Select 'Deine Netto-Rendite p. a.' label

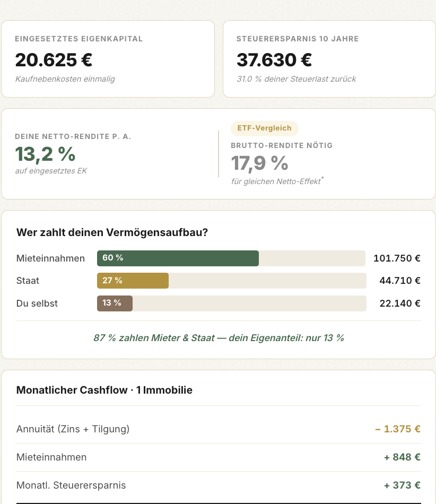coord(73,136)
